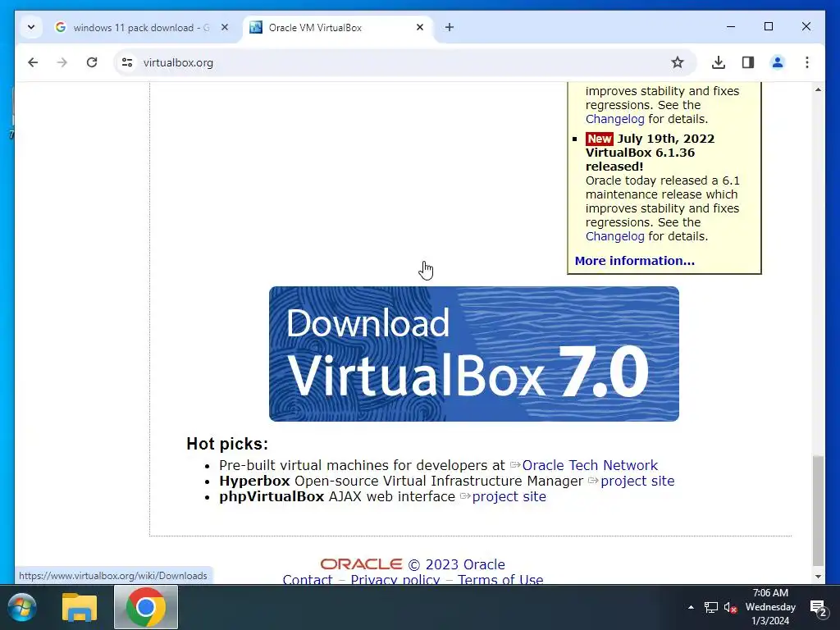Open the Oracle Tech Network link
Image resolution: width=840 pixels, height=630 pixels.
point(590,465)
